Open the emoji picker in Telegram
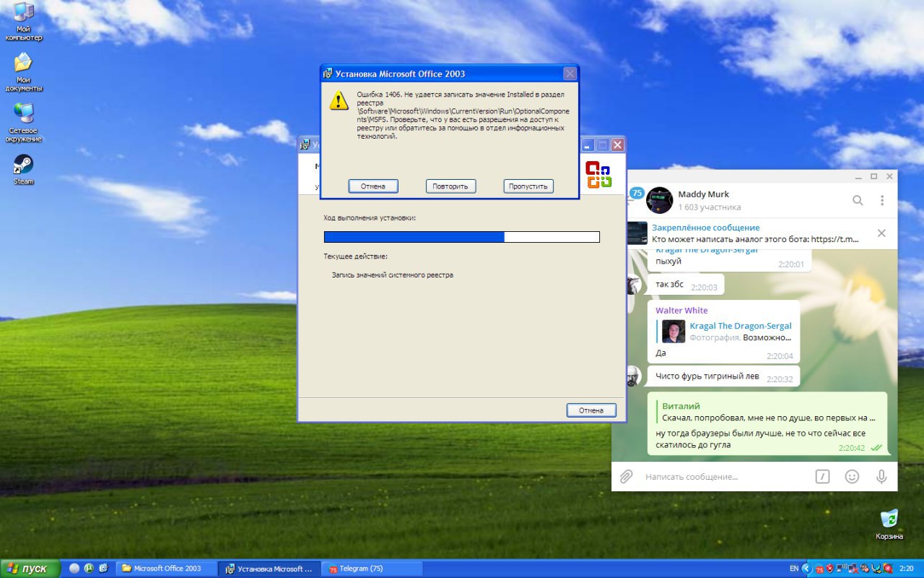Screen dimensions: 924x578 852,477
